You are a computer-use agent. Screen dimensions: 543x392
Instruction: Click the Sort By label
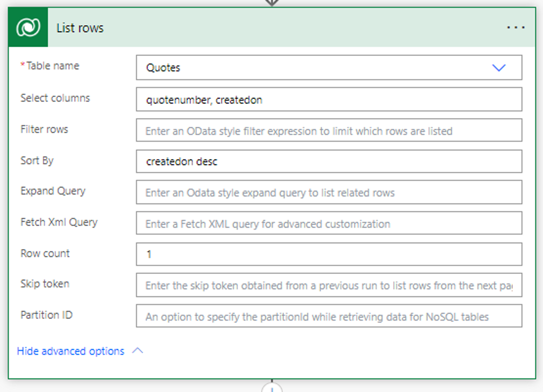coord(37,161)
